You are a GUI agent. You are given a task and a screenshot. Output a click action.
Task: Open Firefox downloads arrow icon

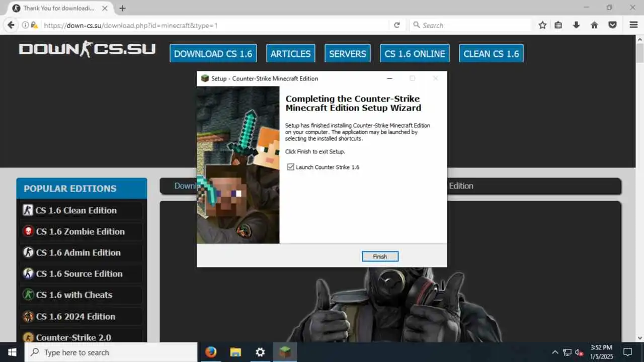pos(576,25)
